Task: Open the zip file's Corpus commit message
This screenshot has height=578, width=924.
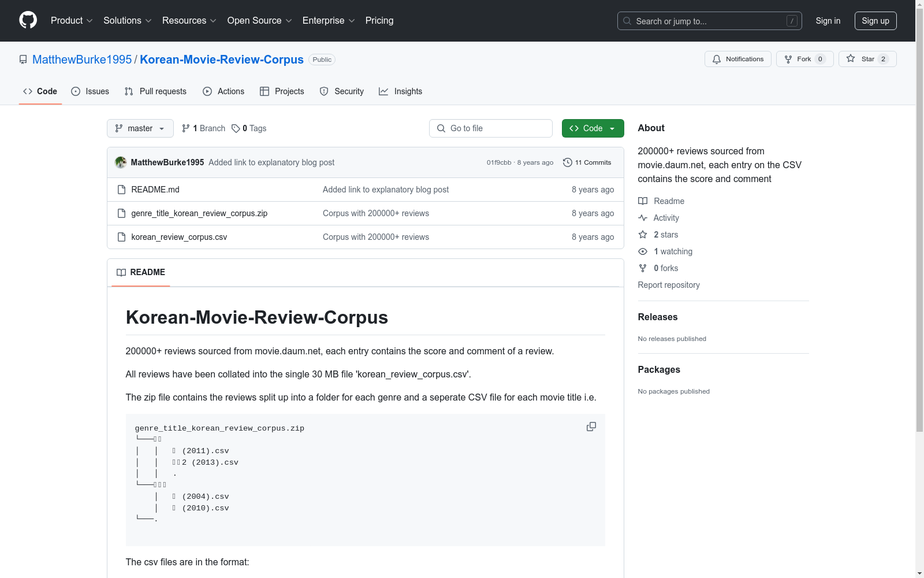Action: [x=376, y=213]
